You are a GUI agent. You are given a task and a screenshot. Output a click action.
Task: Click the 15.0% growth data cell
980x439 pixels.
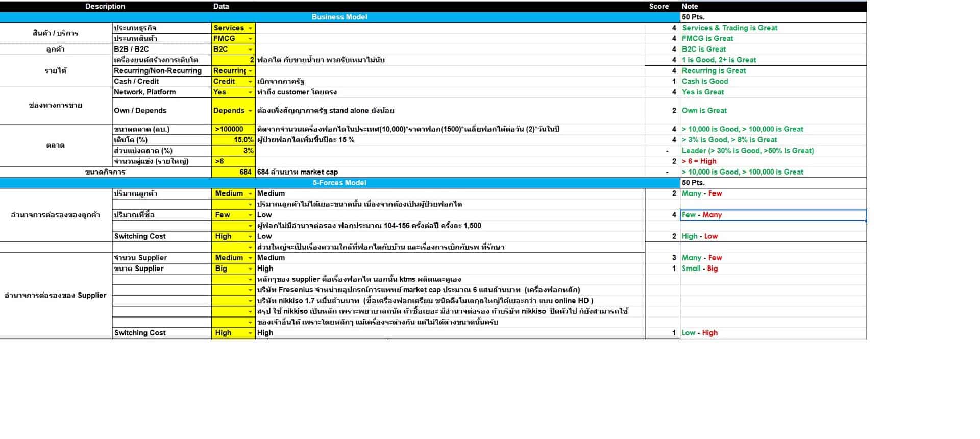tap(233, 140)
